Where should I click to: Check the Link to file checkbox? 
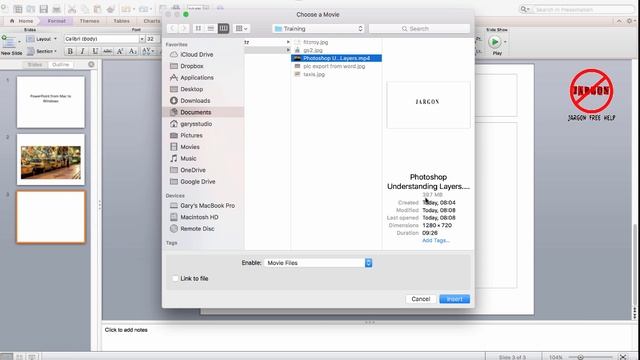tap(175, 278)
